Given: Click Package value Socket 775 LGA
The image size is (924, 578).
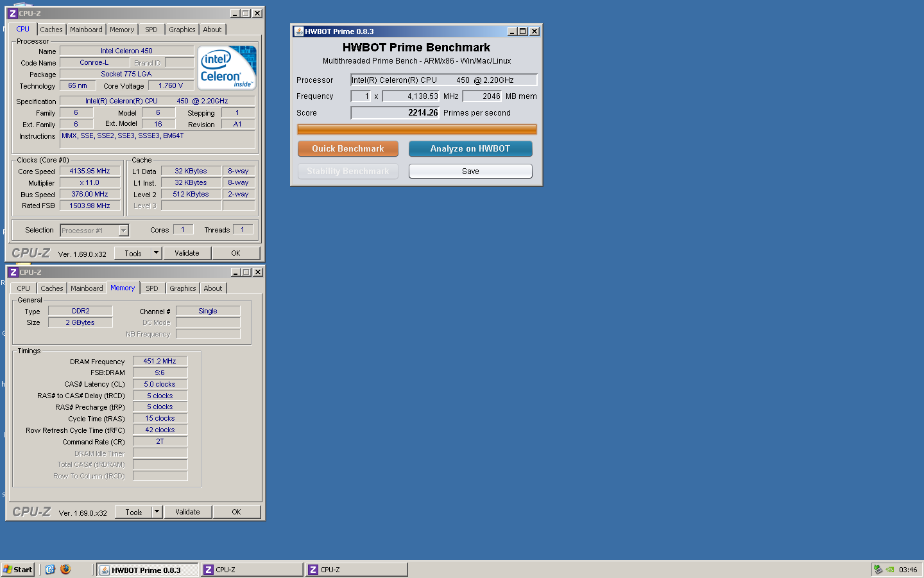Looking at the screenshot, I should [x=126, y=74].
